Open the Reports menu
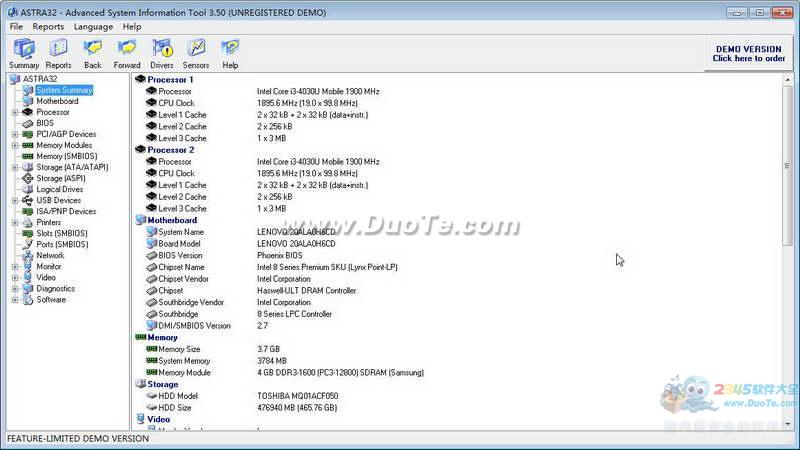 [x=48, y=27]
